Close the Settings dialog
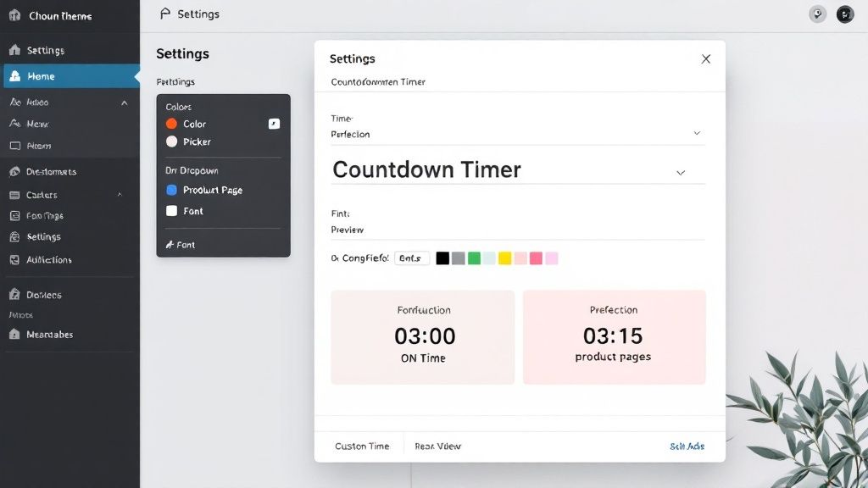 pyautogui.click(x=706, y=59)
